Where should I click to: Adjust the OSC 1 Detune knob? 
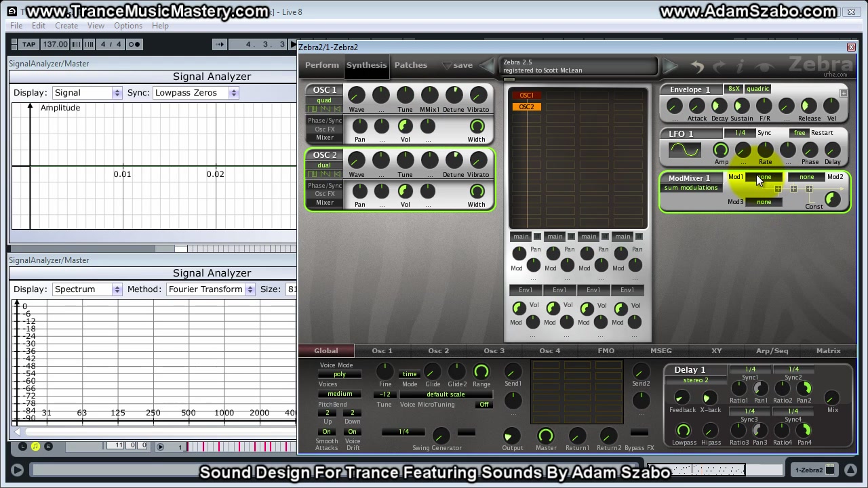454,96
